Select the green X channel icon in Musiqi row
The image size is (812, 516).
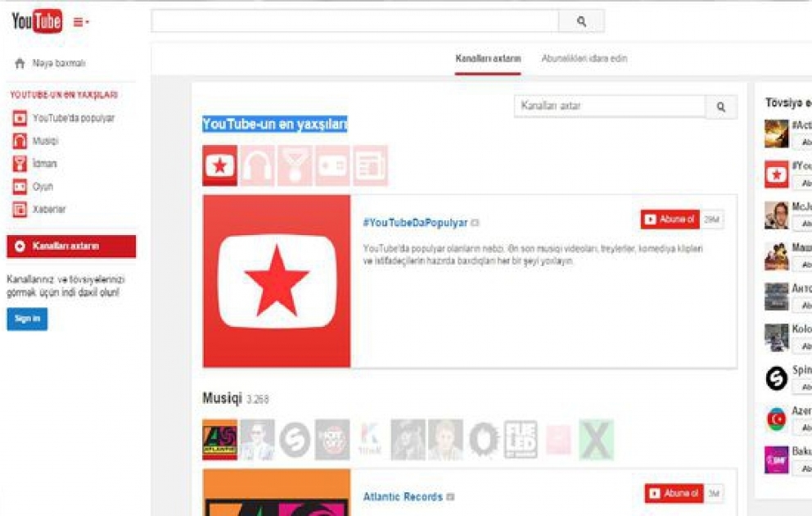coord(596,439)
